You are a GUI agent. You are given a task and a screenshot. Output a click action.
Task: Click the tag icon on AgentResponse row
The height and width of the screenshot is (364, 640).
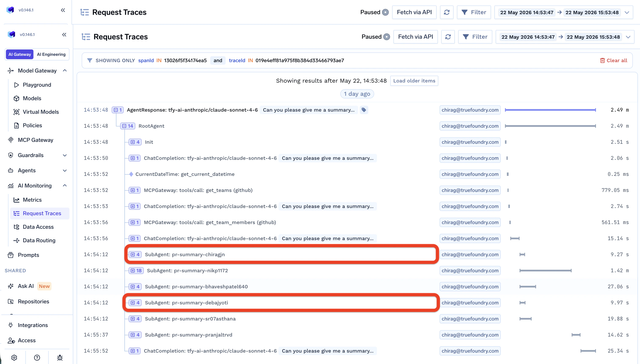coord(364,110)
